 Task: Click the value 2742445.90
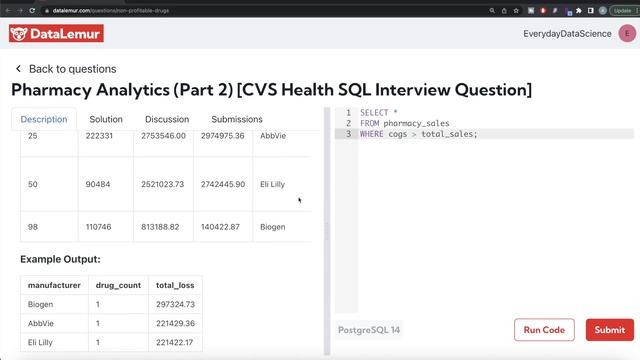click(x=223, y=184)
